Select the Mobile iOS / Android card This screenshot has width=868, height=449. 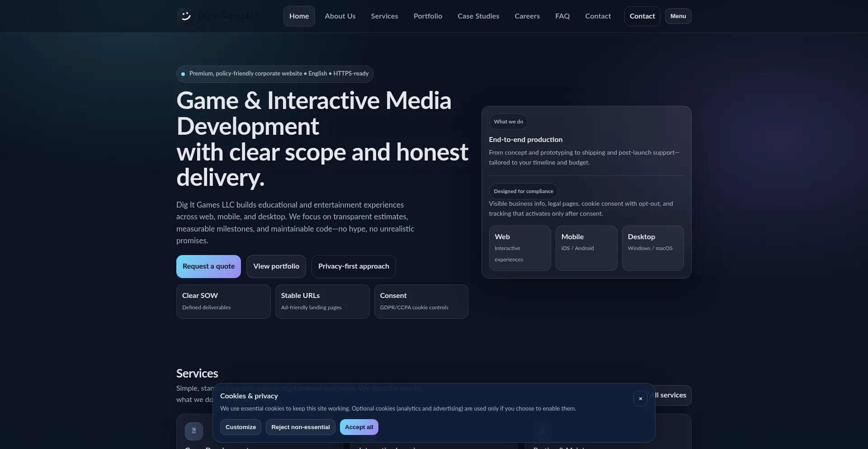point(586,248)
